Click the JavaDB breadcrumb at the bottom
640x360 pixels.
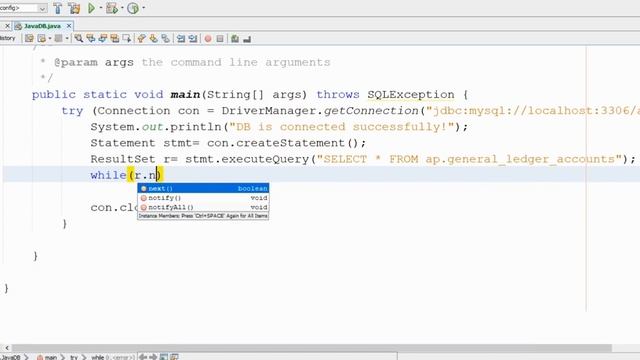tap(11, 357)
